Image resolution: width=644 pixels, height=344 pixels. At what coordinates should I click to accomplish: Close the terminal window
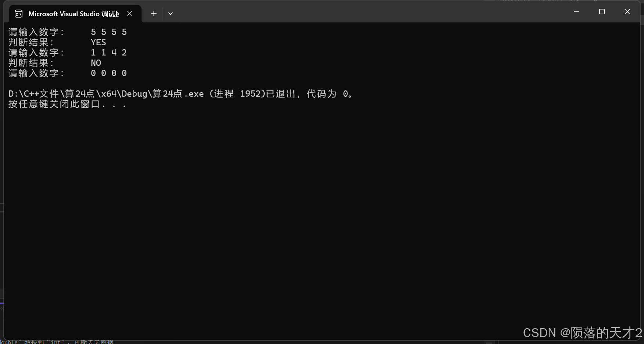627,12
